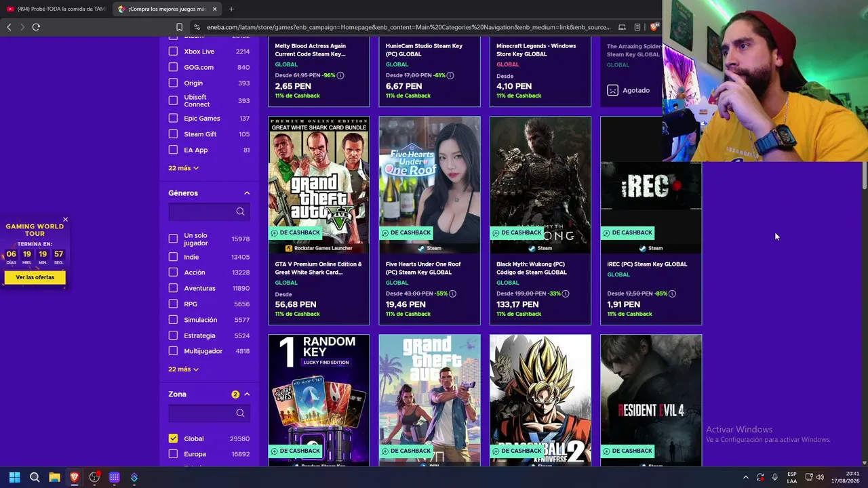Image resolution: width=868 pixels, height=488 pixels.
Task: Select the Eneba 'Compra los mejores juegos' tab
Action: pyautogui.click(x=167, y=9)
